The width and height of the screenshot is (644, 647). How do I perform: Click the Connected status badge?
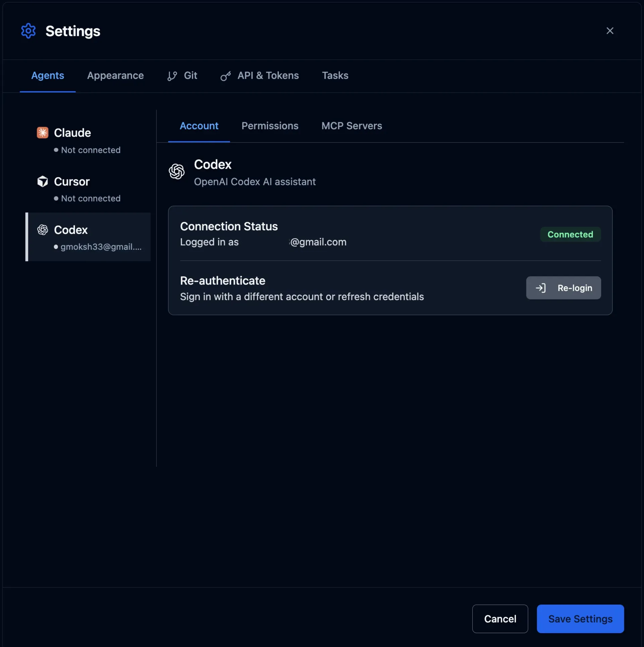(x=570, y=234)
